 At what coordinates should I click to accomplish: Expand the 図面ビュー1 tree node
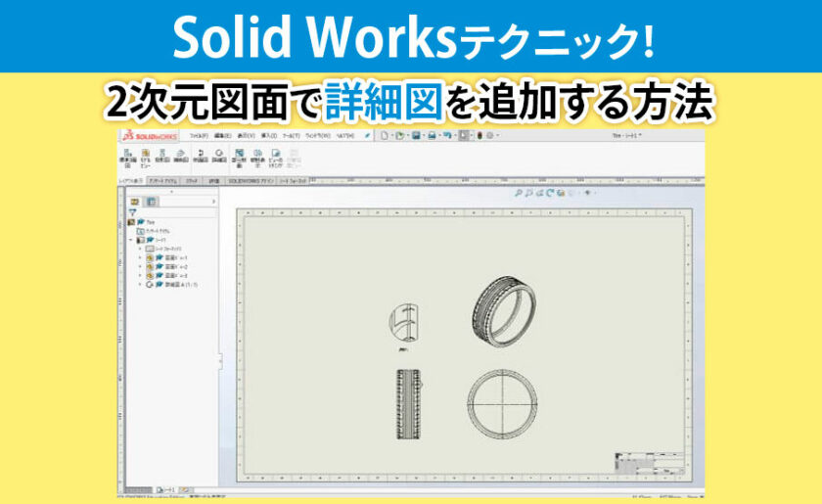tap(140, 258)
